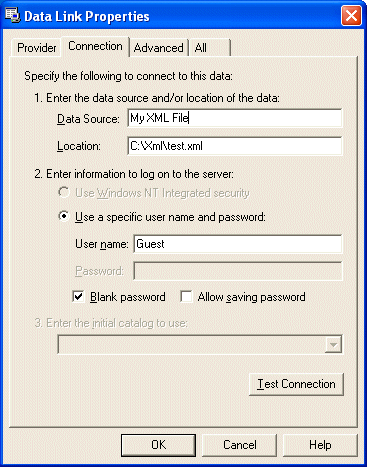Expand the initial catalog dropdown arrow
Viewport: 367px width, 467px height.
coord(333,345)
